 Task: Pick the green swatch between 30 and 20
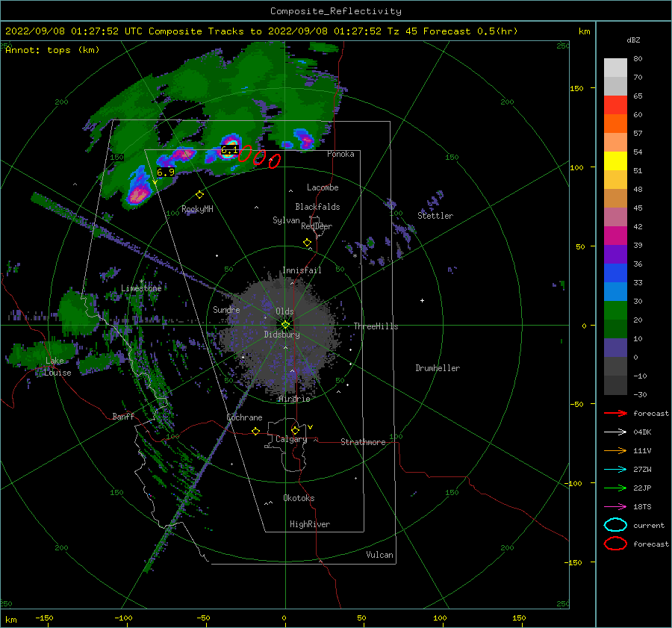tap(615, 311)
